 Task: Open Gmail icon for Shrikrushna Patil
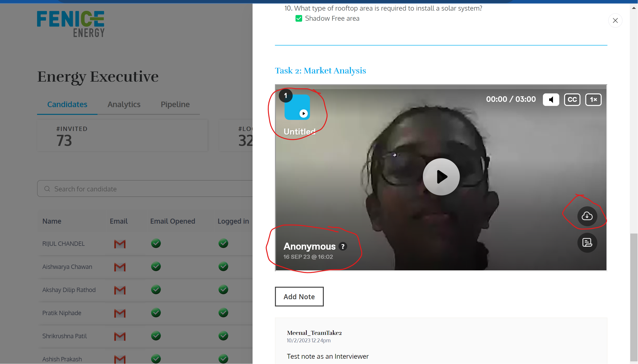120,336
